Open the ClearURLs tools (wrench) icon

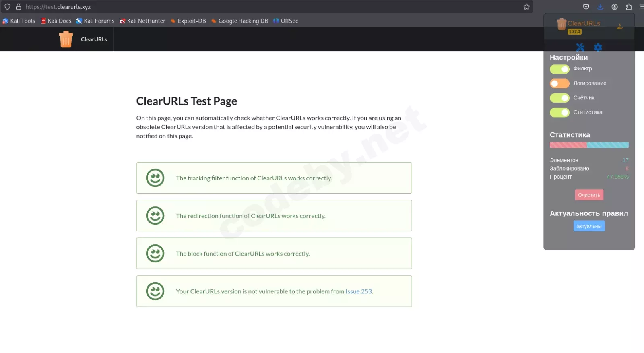click(x=580, y=47)
